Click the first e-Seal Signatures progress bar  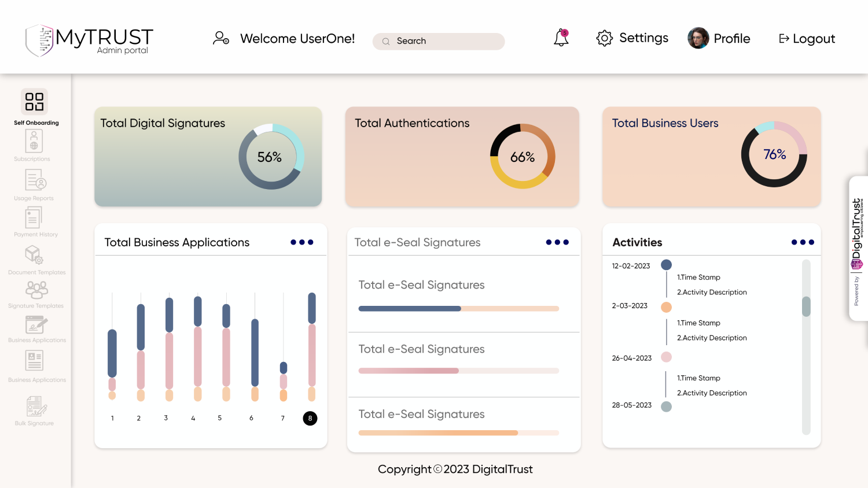point(458,309)
